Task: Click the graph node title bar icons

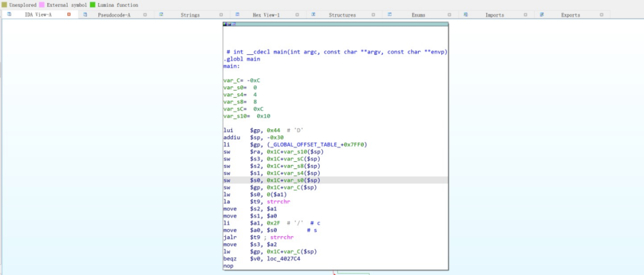Action: 229,24
